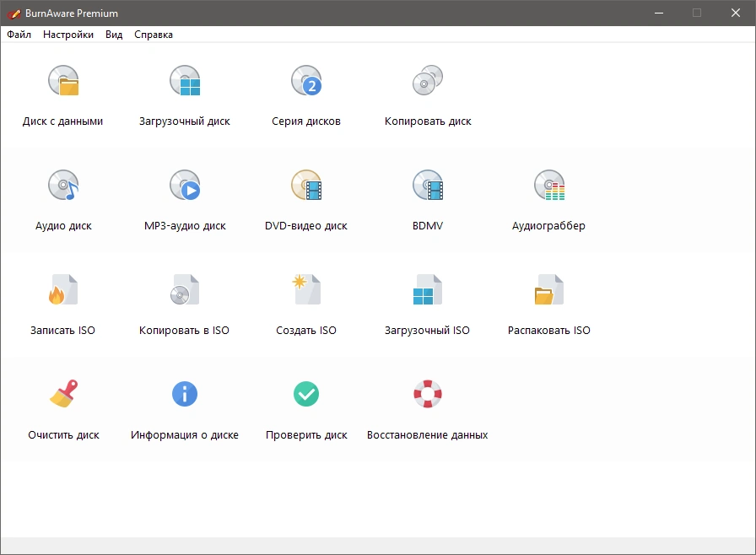Select the Создать ISO icon
Image resolution: width=756 pixels, height=555 pixels.
306,289
